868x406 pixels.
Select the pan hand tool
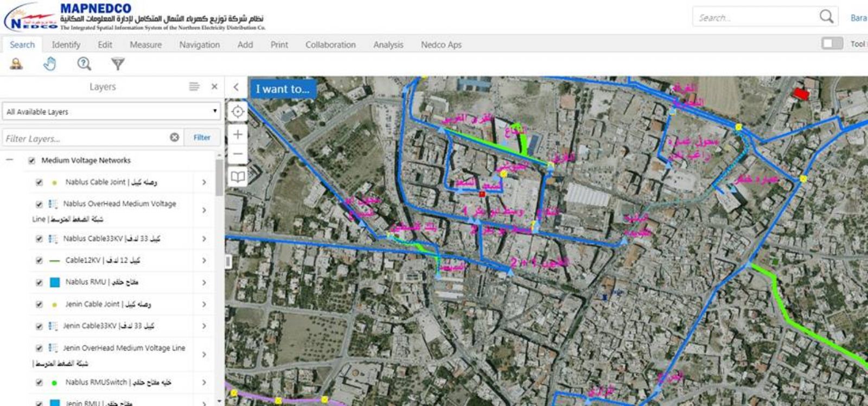[x=50, y=64]
